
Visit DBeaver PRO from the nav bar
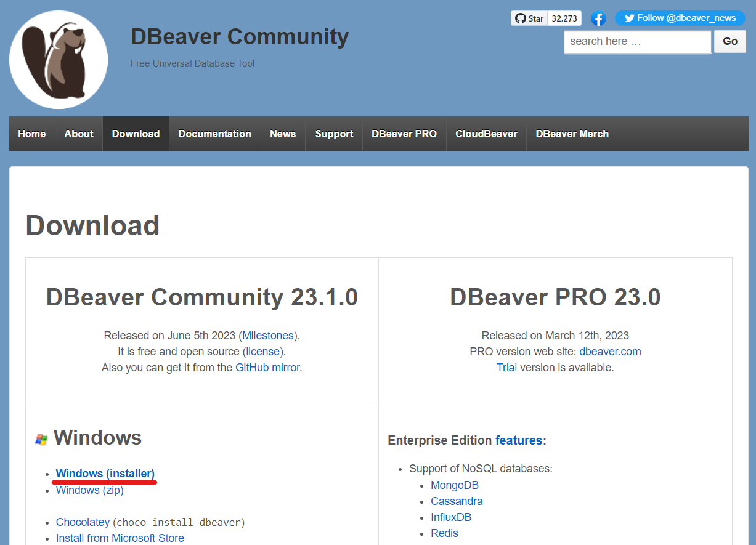[x=404, y=134]
